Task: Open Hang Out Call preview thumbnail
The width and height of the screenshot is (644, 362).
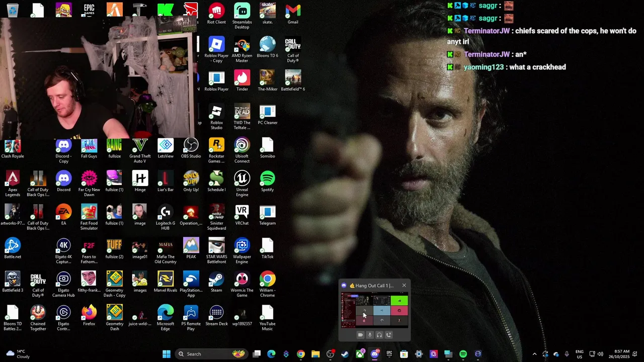Action: pos(375,311)
